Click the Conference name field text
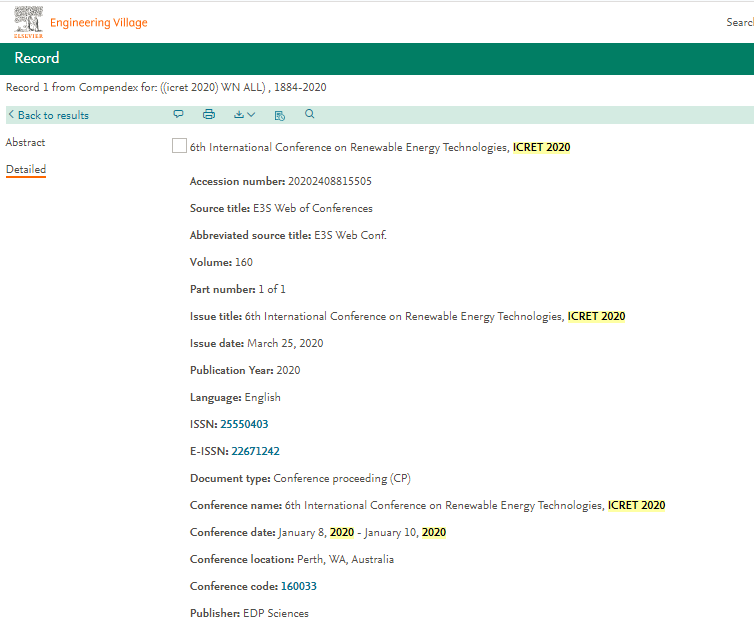This screenshot has height=629, width=754. point(475,505)
